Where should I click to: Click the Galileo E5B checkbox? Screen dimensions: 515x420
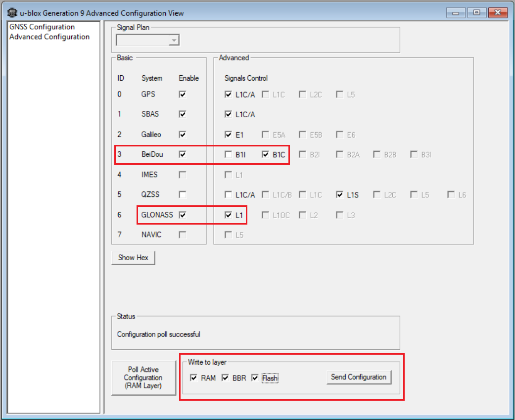pyautogui.click(x=302, y=135)
